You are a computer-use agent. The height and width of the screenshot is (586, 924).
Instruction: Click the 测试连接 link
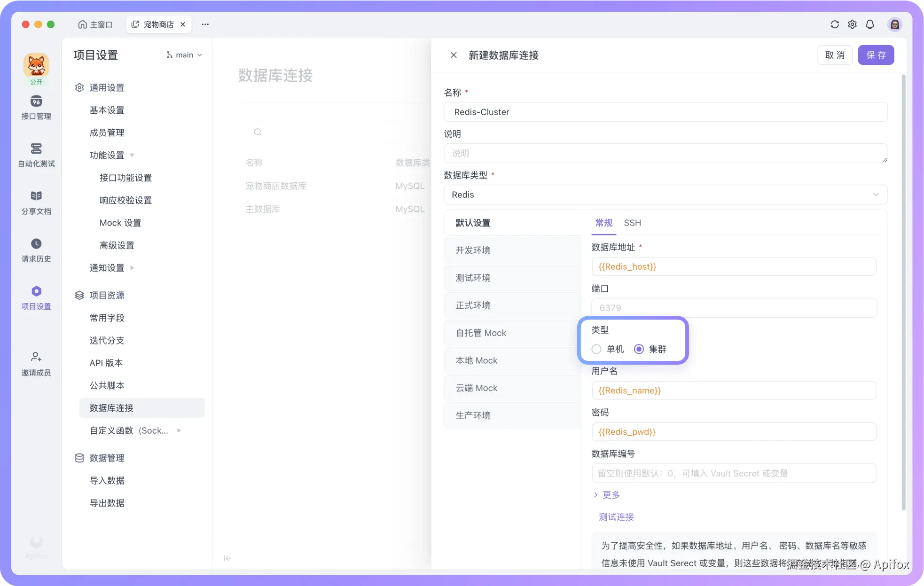click(616, 517)
